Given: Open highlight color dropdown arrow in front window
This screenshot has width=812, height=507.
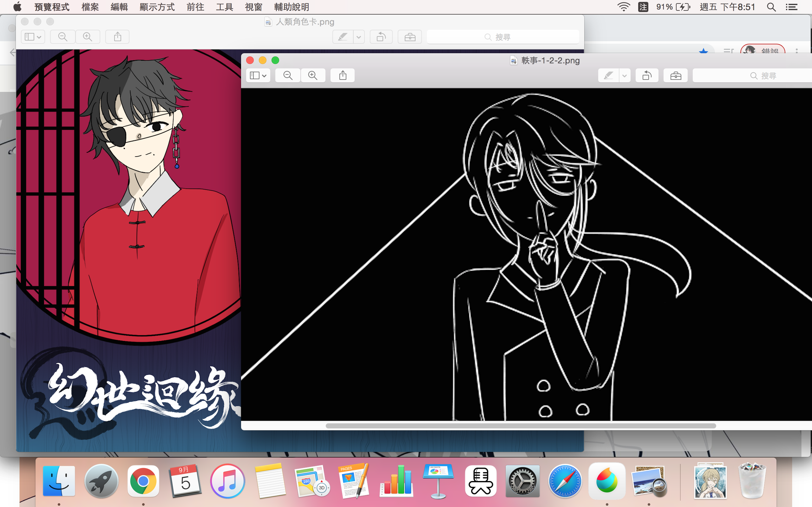Looking at the screenshot, I should tap(625, 76).
